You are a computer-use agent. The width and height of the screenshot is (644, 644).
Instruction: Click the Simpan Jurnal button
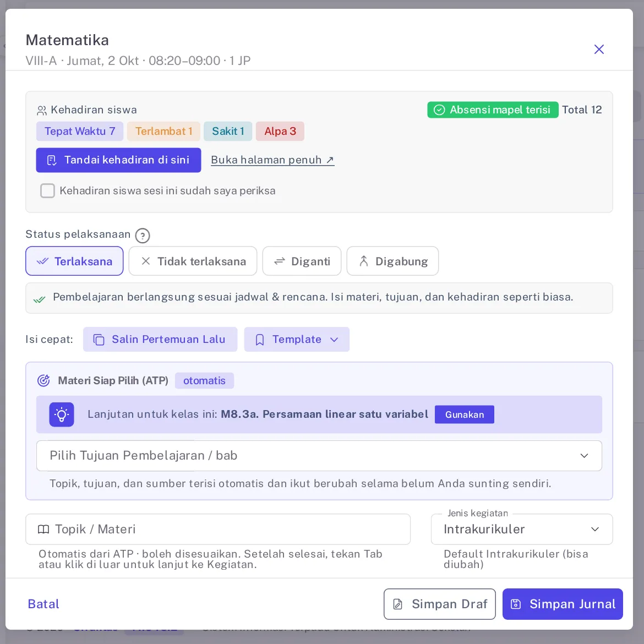coord(563,604)
